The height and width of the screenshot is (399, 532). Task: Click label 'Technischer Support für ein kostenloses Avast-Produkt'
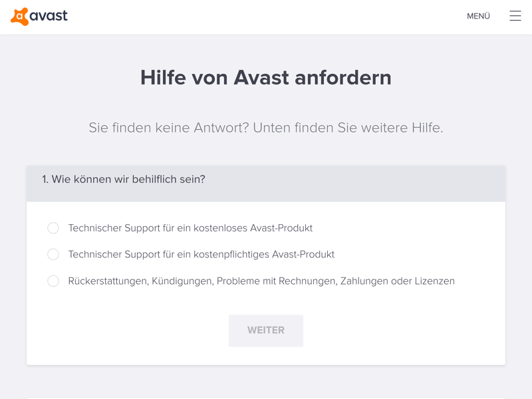pyautogui.click(x=190, y=228)
